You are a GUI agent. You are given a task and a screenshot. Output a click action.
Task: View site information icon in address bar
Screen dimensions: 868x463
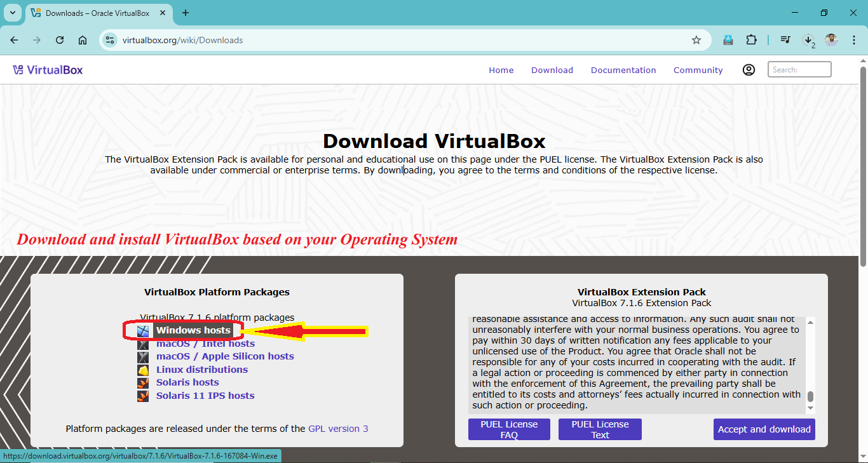[110, 40]
